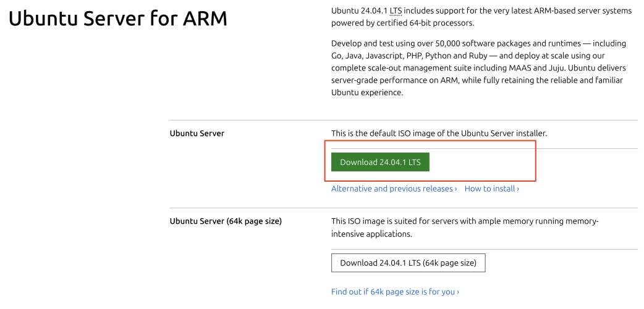Click the memory-intensive applications description text
Image resolution: width=644 pixels, height=309 pixels.
click(371, 234)
